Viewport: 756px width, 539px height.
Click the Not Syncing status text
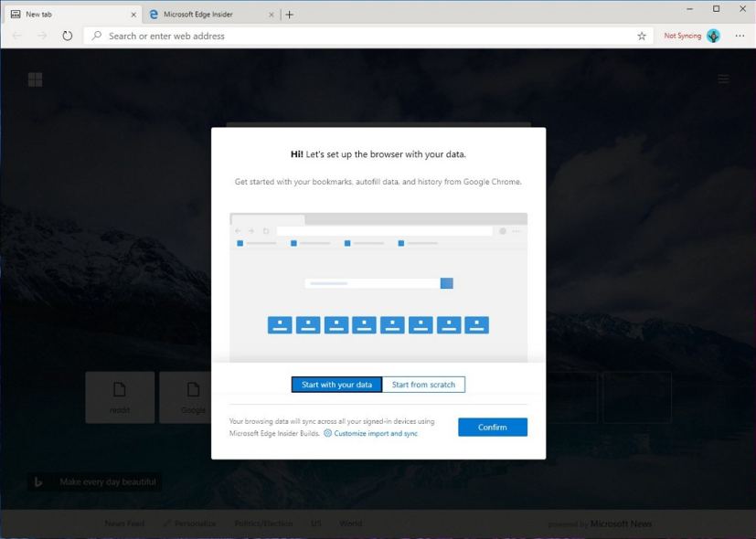point(682,36)
